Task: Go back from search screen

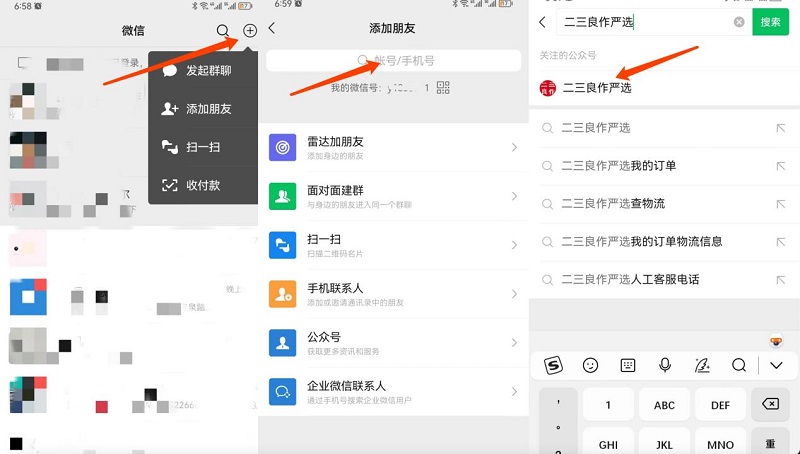Action: tap(542, 22)
